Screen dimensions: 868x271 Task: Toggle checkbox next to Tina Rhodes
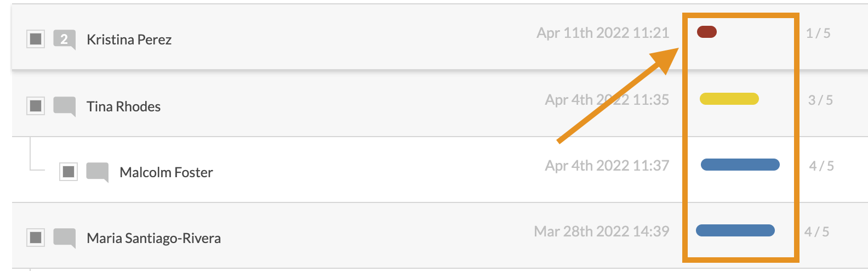(36, 105)
